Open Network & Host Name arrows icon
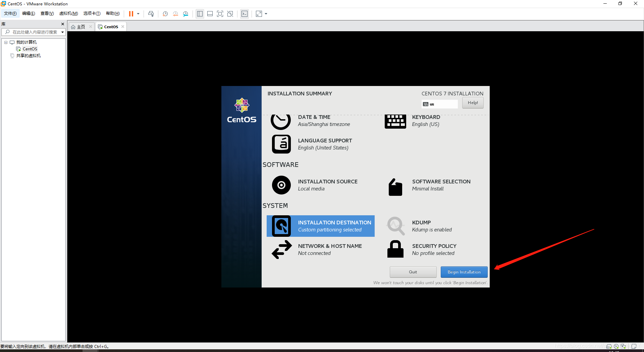 [281, 250]
